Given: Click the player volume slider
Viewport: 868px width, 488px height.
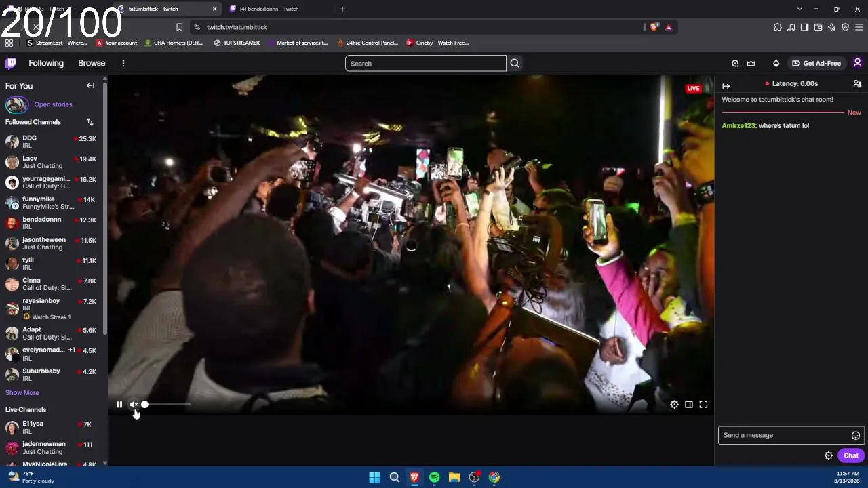Looking at the screenshot, I should [167, 405].
